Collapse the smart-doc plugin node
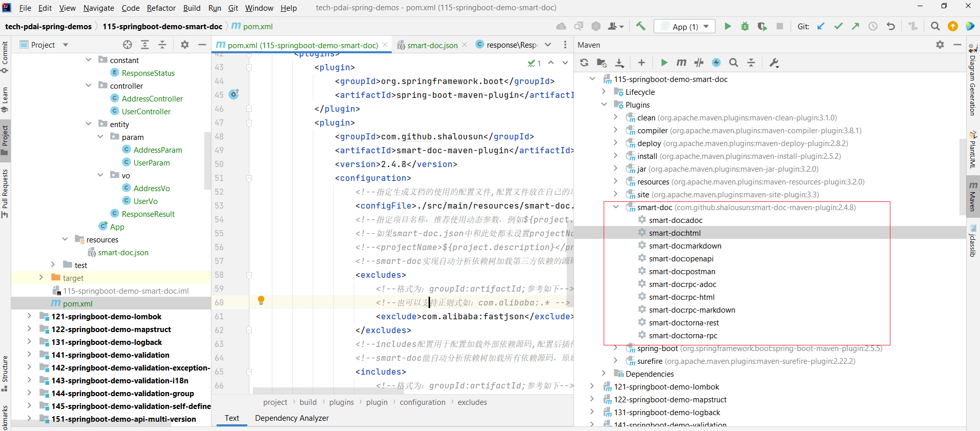The image size is (980, 431). click(x=616, y=207)
